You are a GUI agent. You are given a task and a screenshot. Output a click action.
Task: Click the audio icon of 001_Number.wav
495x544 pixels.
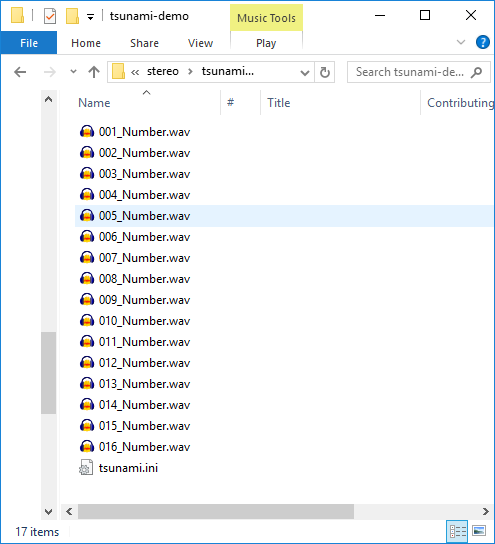[x=87, y=132]
